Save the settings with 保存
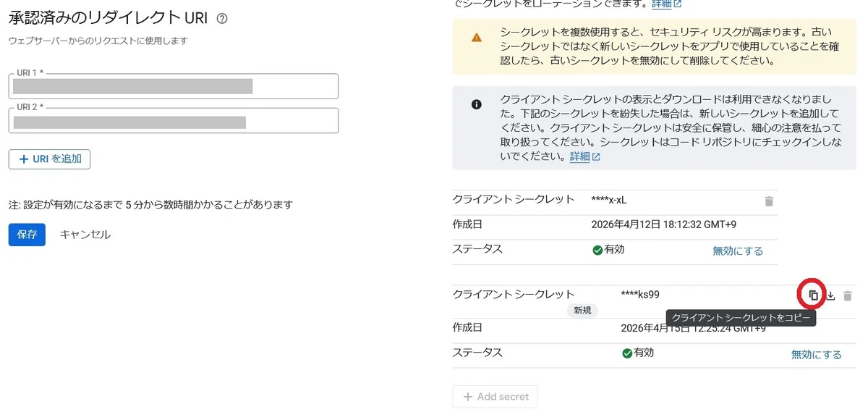The image size is (868, 412). [x=27, y=235]
